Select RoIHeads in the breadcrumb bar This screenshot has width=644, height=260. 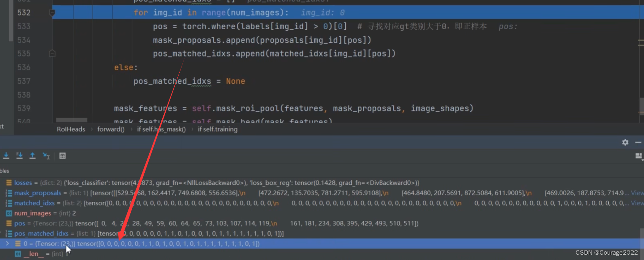[x=71, y=129]
